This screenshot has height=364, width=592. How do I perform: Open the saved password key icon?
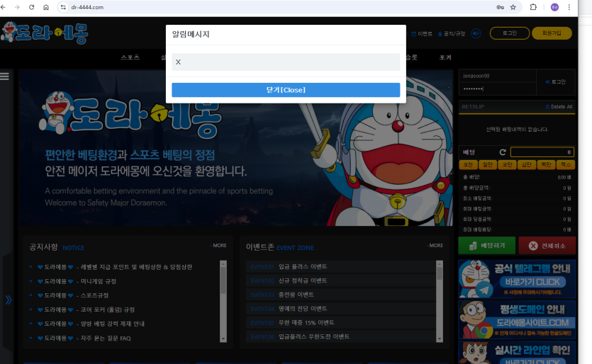501,7
